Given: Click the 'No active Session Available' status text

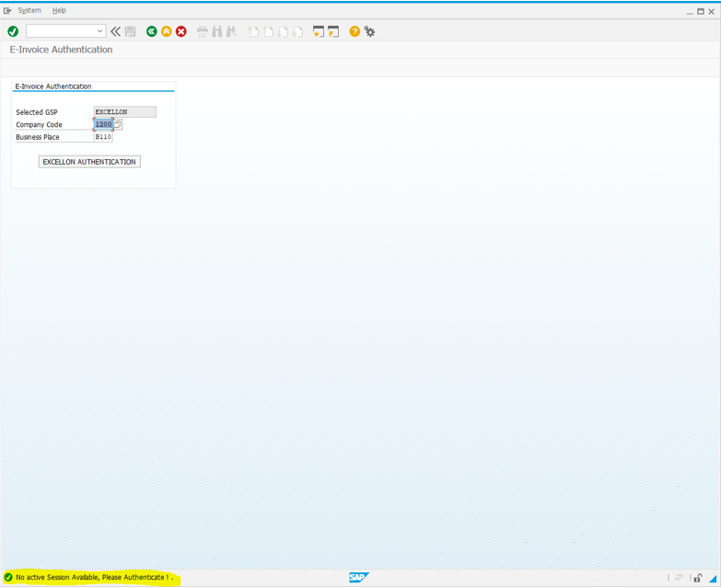Looking at the screenshot, I should pos(94,578).
